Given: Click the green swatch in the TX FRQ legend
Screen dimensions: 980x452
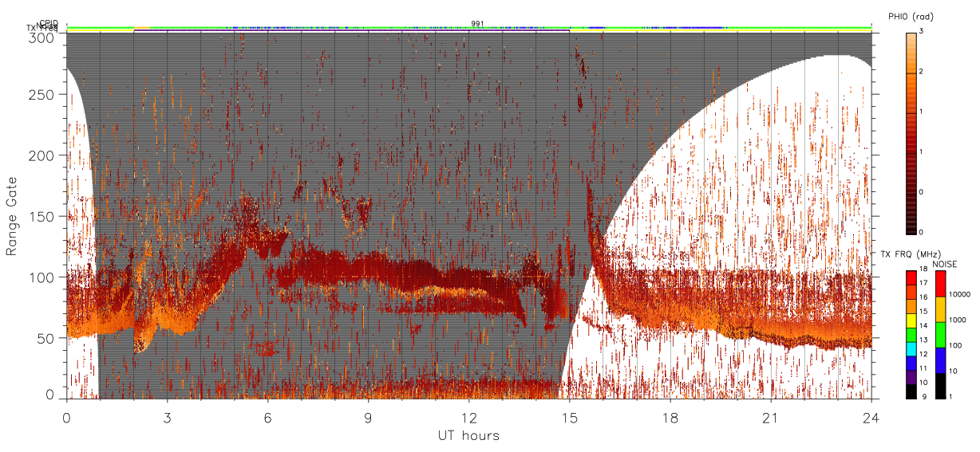Looking at the screenshot, I should 911,335.
